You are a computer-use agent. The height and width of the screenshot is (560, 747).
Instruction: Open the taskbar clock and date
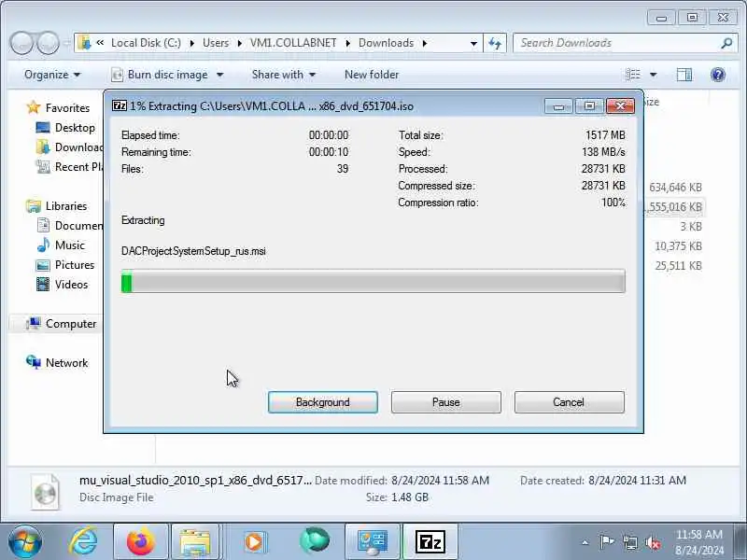pos(698,542)
